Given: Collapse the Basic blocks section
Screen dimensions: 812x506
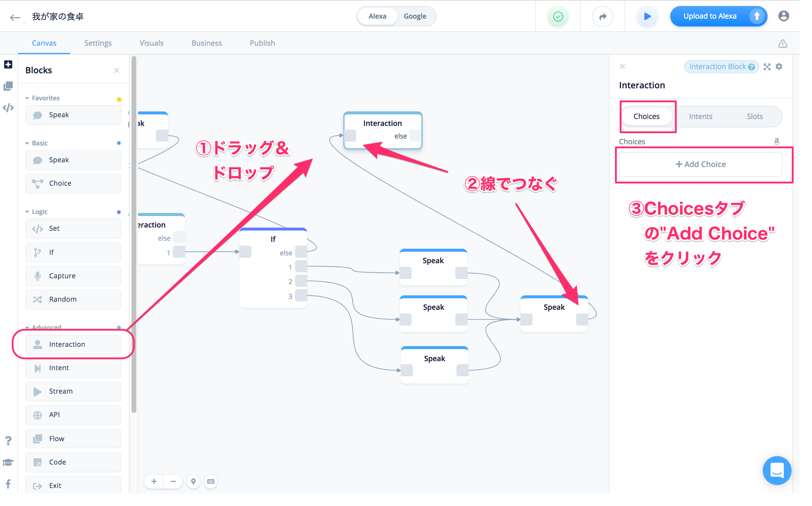Looking at the screenshot, I should click(27, 143).
